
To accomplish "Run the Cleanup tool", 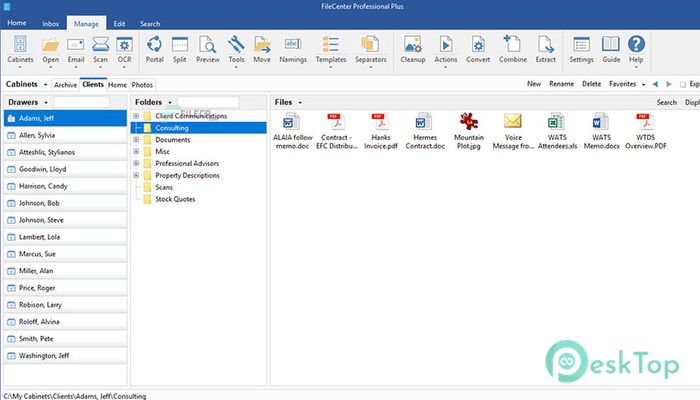I will tap(412, 50).
